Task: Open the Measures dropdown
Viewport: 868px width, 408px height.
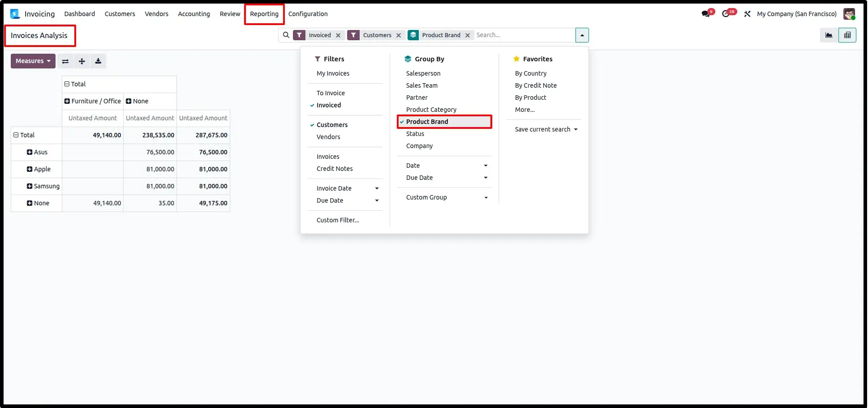Action: coord(33,61)
